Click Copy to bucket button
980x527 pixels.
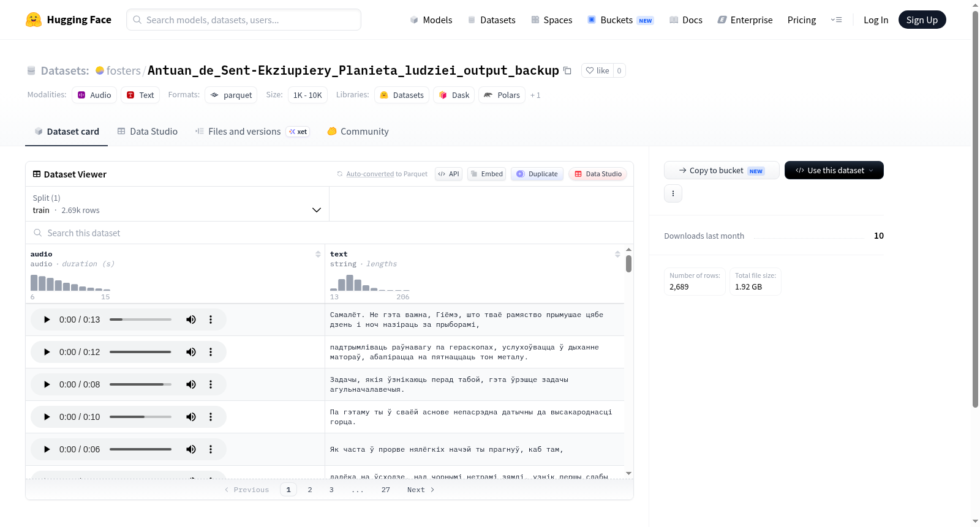click(x=722, y=170)
